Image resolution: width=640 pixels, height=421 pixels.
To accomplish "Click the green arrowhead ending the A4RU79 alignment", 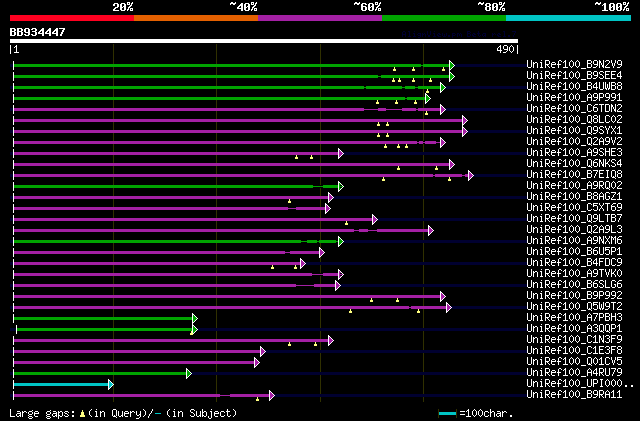I will click(189, 374).
